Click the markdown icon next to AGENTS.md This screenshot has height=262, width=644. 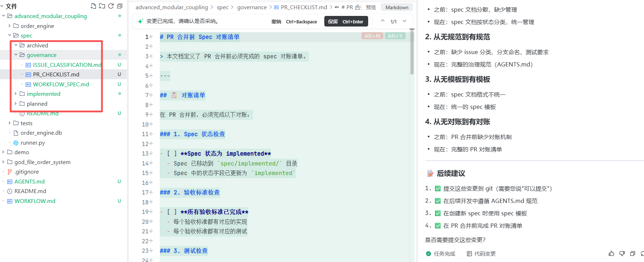point(10,182)
